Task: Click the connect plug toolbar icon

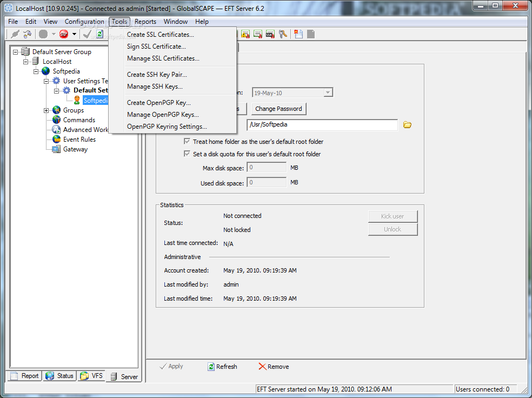Action: point(15,34)
